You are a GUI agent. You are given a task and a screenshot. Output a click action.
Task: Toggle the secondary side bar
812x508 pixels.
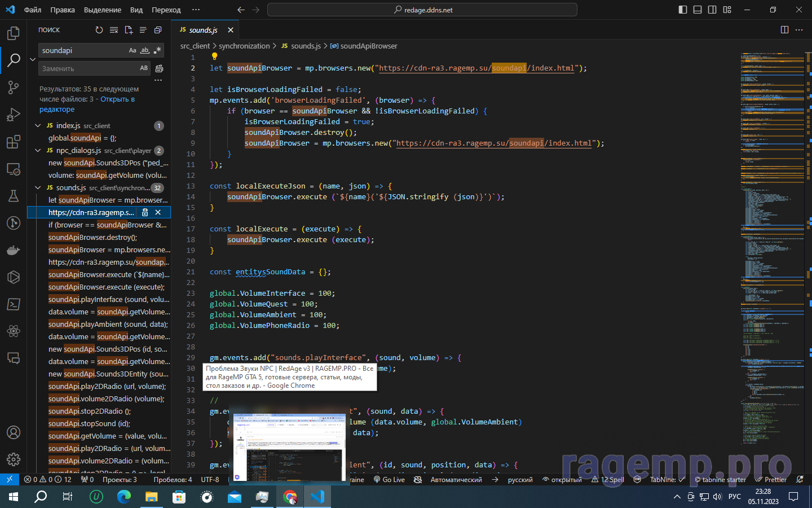coord(712,10)
